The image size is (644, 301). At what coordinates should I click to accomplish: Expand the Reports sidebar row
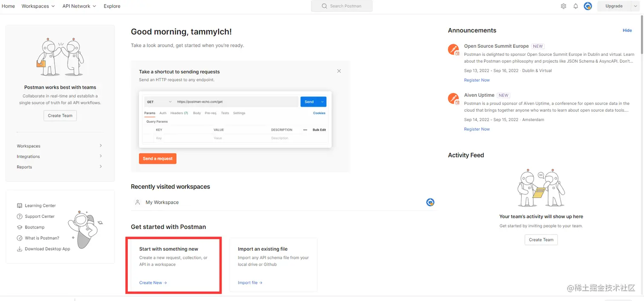pyautogui.click(x=60, y=167)
